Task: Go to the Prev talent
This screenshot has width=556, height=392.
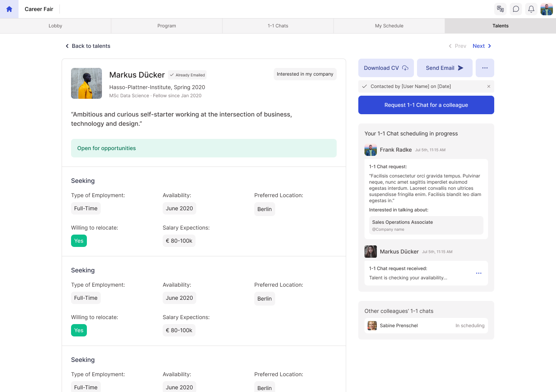Action: point(457,46)
